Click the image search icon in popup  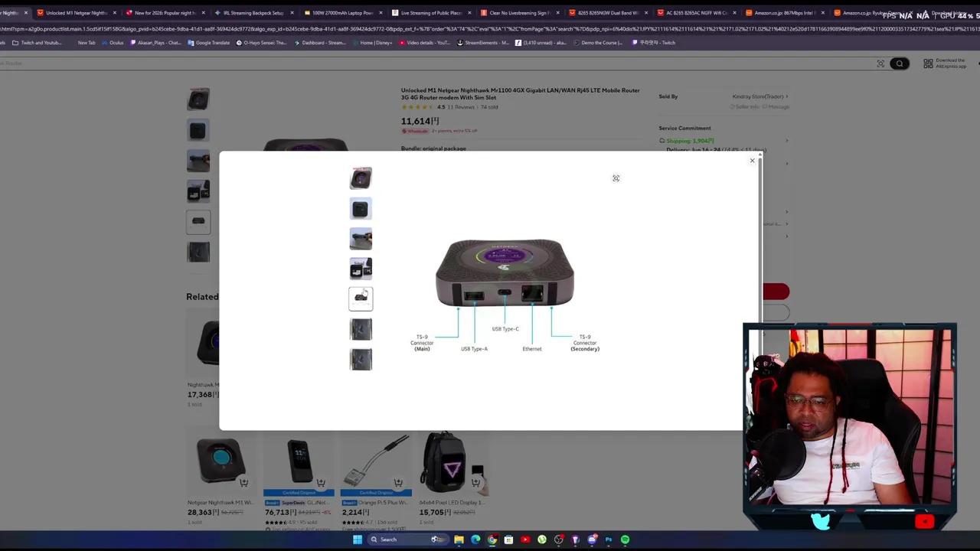point(616,178)
